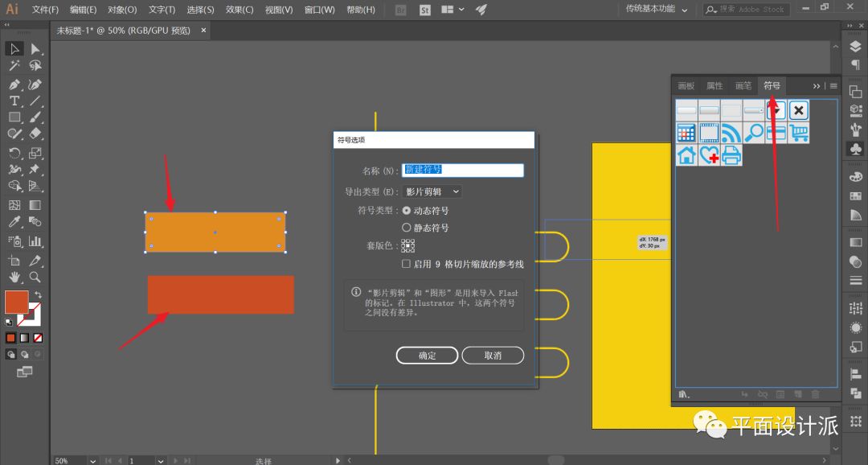This screenshot has width=868, height=465.
Task: Choose the Hand tool
Action: pyautogui.click(x=14, y=277)
